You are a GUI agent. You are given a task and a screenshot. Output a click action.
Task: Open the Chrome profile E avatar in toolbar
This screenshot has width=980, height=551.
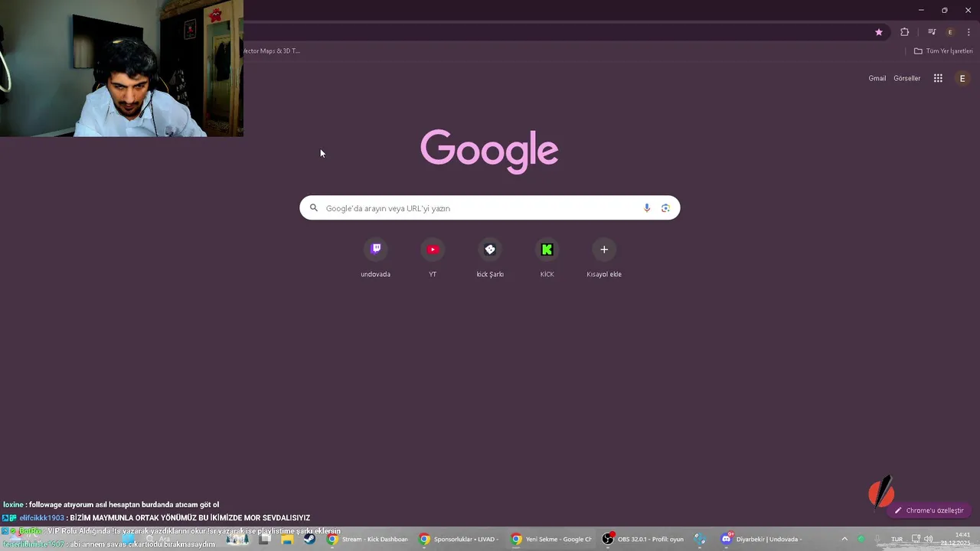point(950,32)
